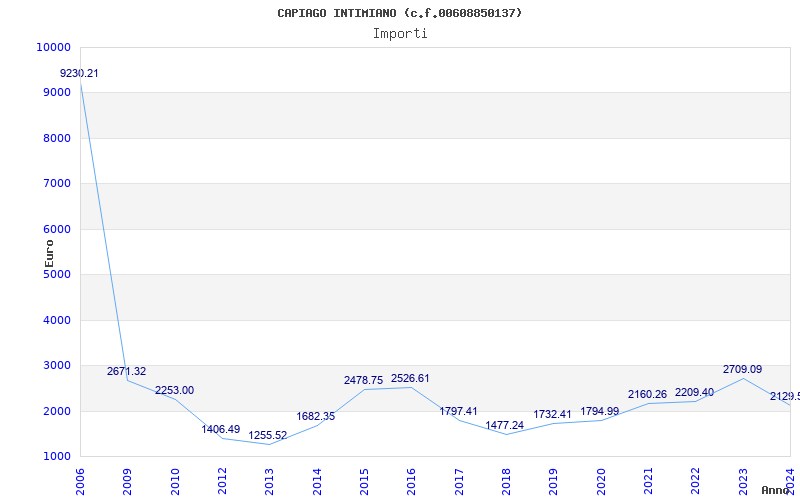Click the Importi subtitle
The image size is (800, 500).
(x=400, y=34)
